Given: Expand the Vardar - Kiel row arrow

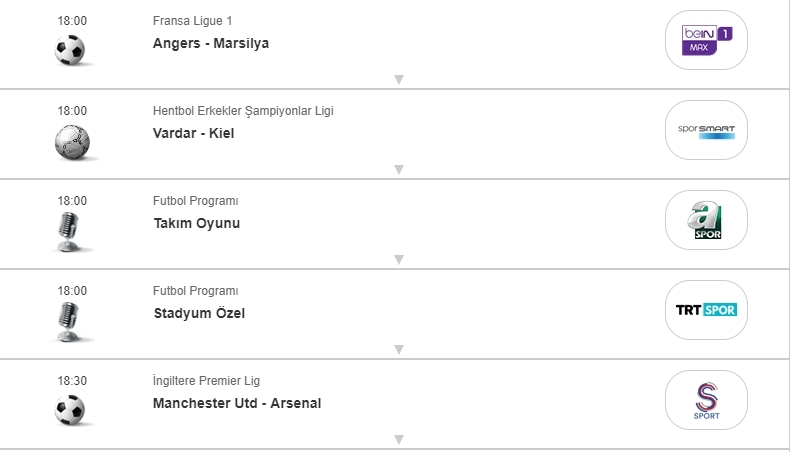Looking at the screenshot, I should tap(398, 169).
